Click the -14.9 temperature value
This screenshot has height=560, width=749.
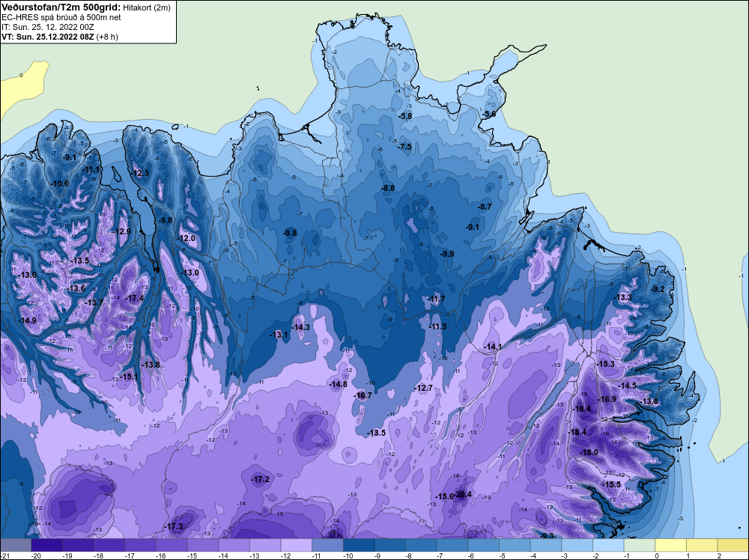click(x=27, y=320)
